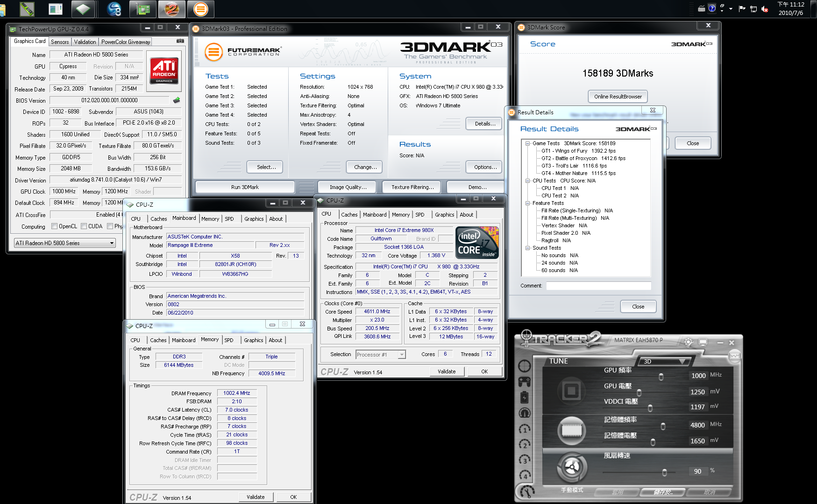Click the GPU chip icon in iTracker2

(x=571, y=391)
